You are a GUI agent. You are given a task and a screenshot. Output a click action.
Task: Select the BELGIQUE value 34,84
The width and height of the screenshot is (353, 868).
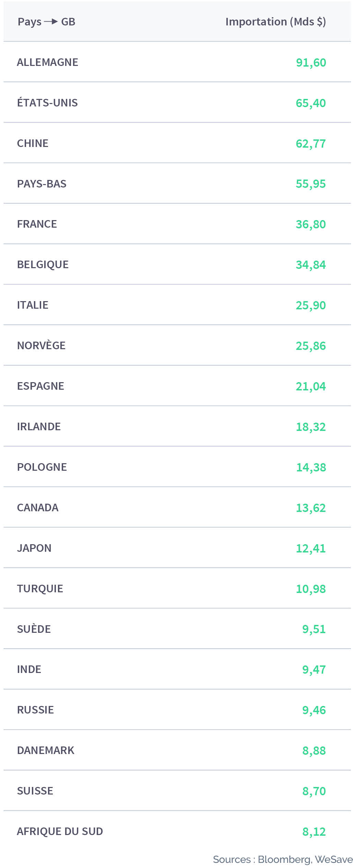pos(311,265)
